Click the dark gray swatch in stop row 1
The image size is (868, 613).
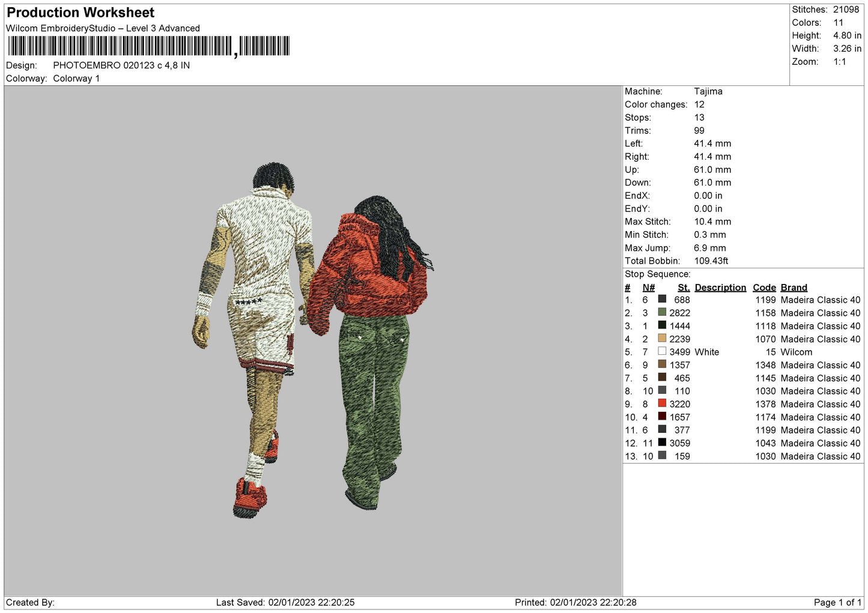pos(662,299)
